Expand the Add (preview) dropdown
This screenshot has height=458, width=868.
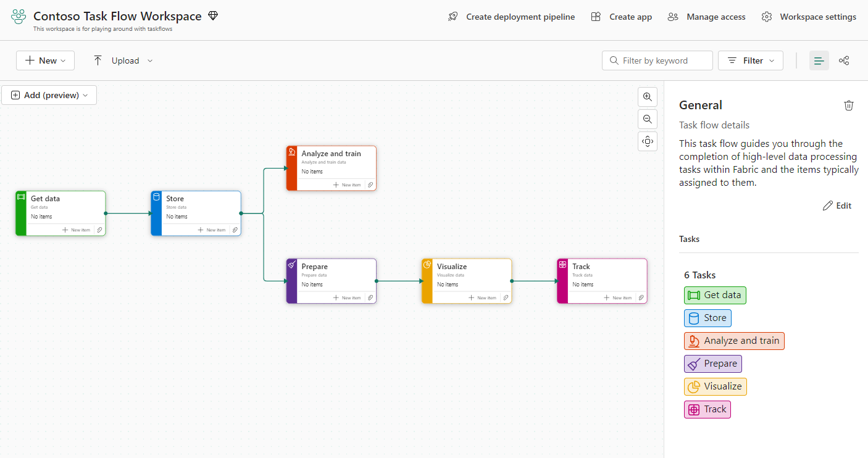tap(49, 94)
